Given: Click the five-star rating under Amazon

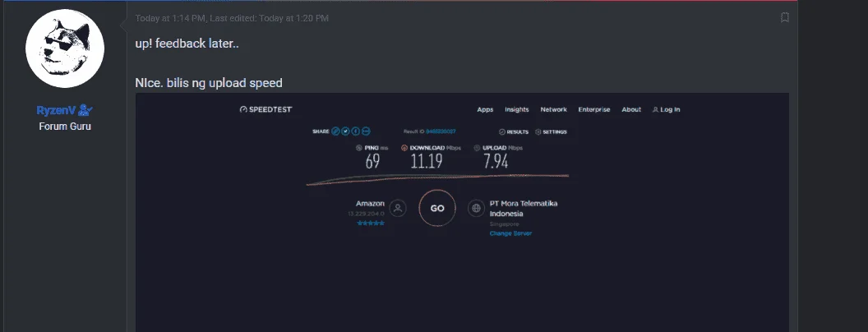Looking at the screenshot, I should pos(371,223).
